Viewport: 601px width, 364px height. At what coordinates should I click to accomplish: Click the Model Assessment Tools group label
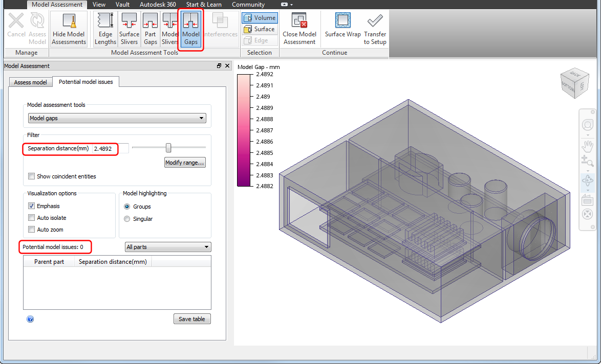[144, 53]
